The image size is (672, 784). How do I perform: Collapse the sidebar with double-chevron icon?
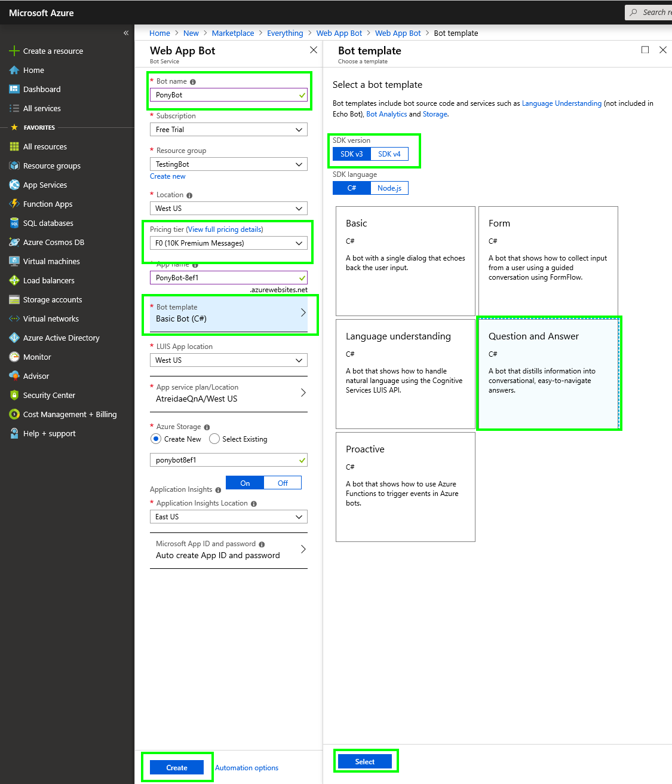(126, 33)
